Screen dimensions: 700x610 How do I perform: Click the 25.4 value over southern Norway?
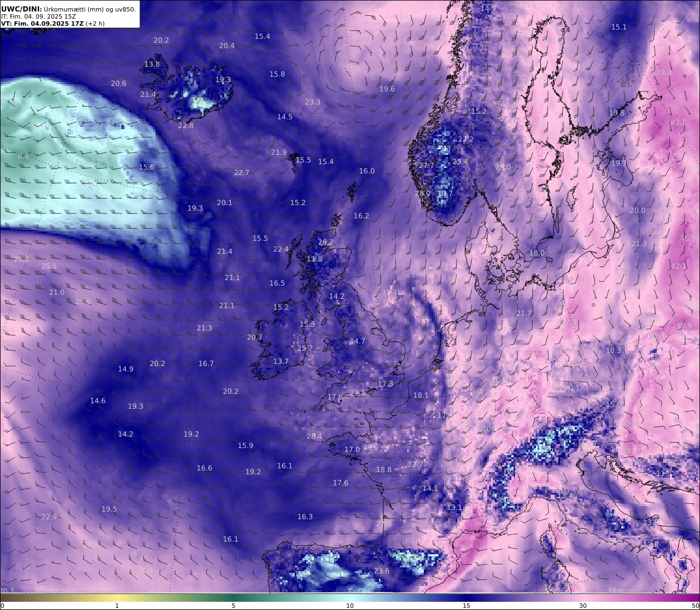click(460, 162)
